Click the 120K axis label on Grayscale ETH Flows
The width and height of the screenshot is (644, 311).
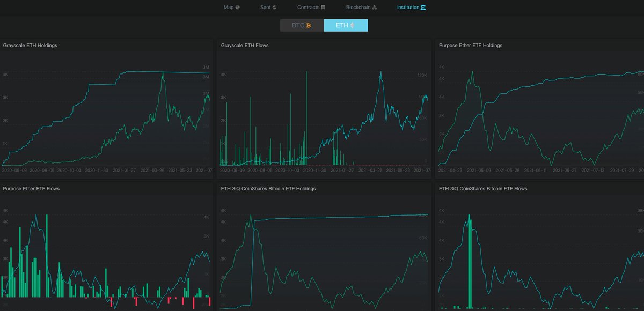point(422,76)
